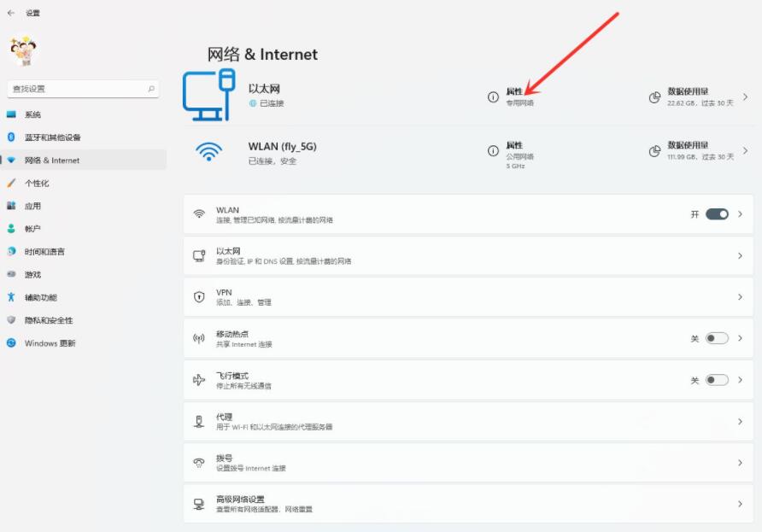
Task: Click the WLAN row Wi-Fi icon
Action: click(x=199, y=214)
